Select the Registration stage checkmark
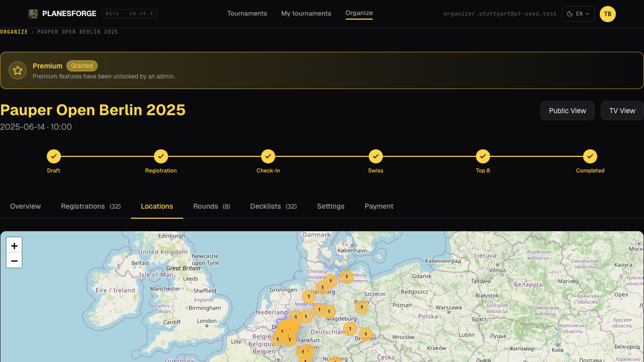Viewport: 644px width, 362px height. (x=161, y=156)
